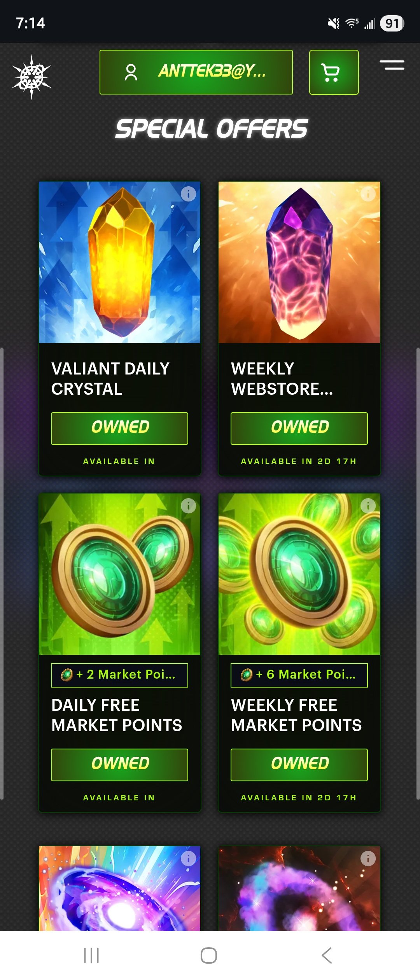Viewport: 420px width, 980px height.
Task: Tap OWNED under Weekly Webstore offer
Action: [x=299, y=428]
